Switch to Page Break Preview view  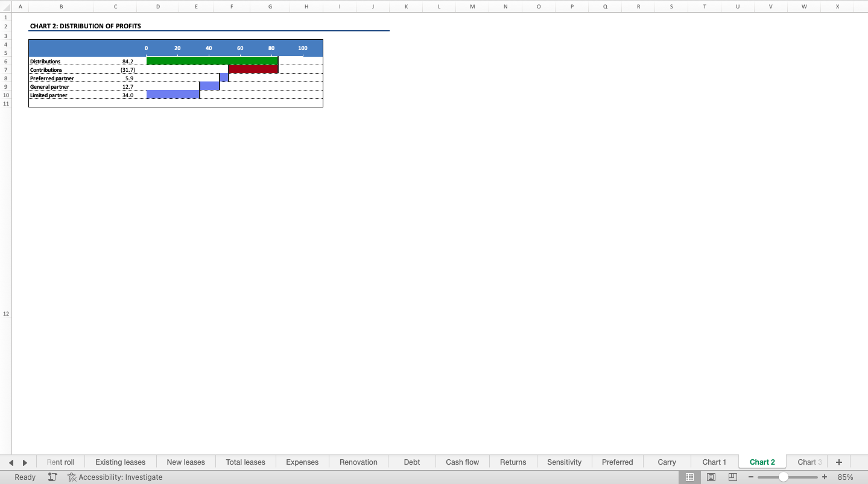[733, 477]
